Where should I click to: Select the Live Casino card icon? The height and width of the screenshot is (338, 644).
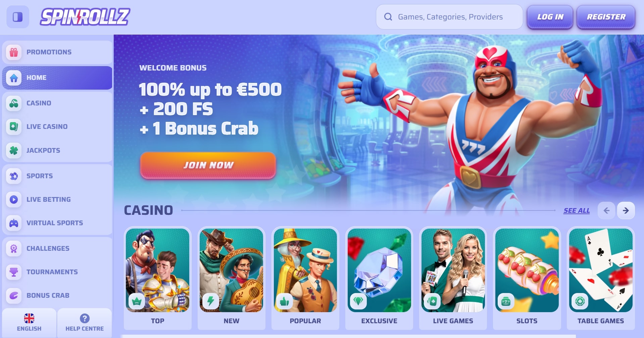click(x=14, y=127)
